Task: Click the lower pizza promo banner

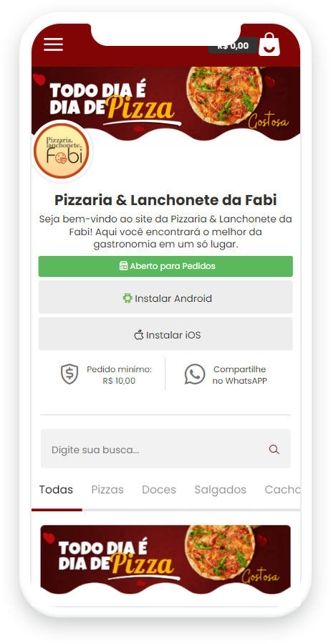Action: [165, 559]
